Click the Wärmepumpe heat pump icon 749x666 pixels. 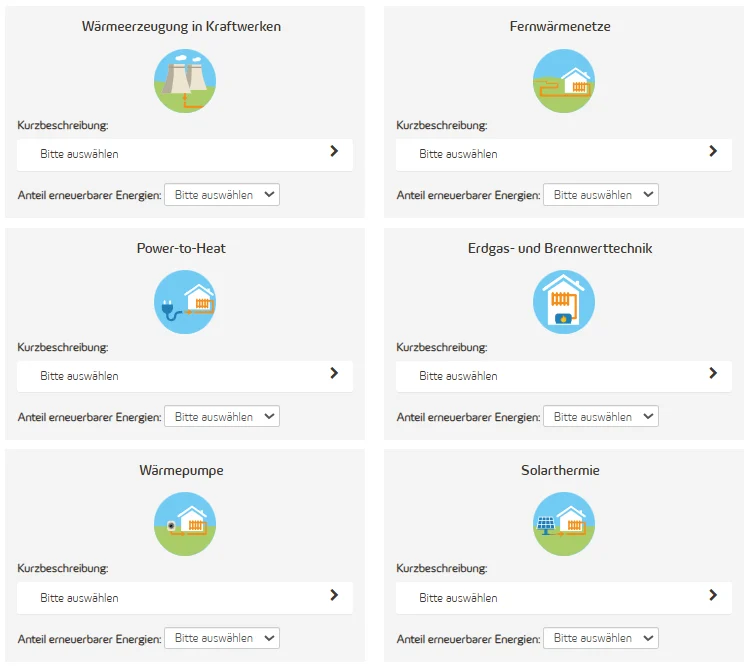coord(184,524)
